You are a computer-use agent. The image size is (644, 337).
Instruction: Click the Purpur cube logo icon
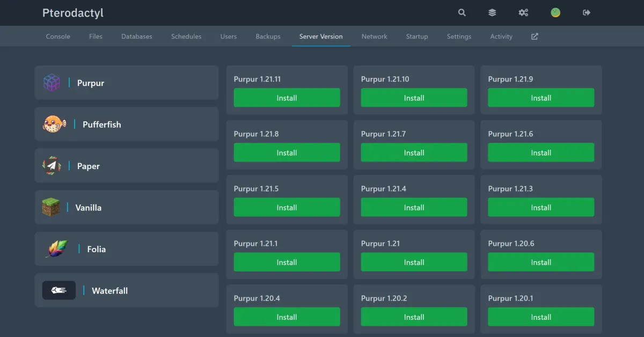52,83
